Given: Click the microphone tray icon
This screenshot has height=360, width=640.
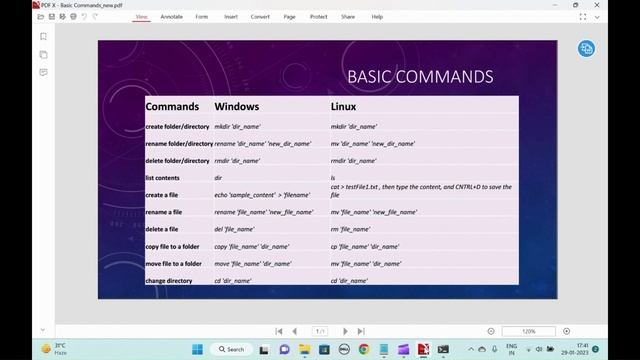Looking at the screenshot, I should (x=494, y=349).
